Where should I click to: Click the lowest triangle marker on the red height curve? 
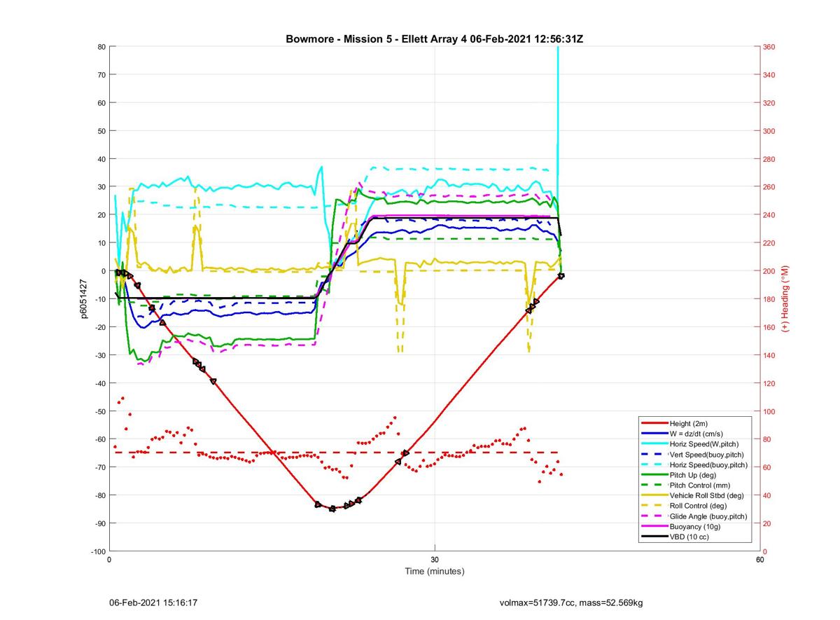(x=332, y=509)
